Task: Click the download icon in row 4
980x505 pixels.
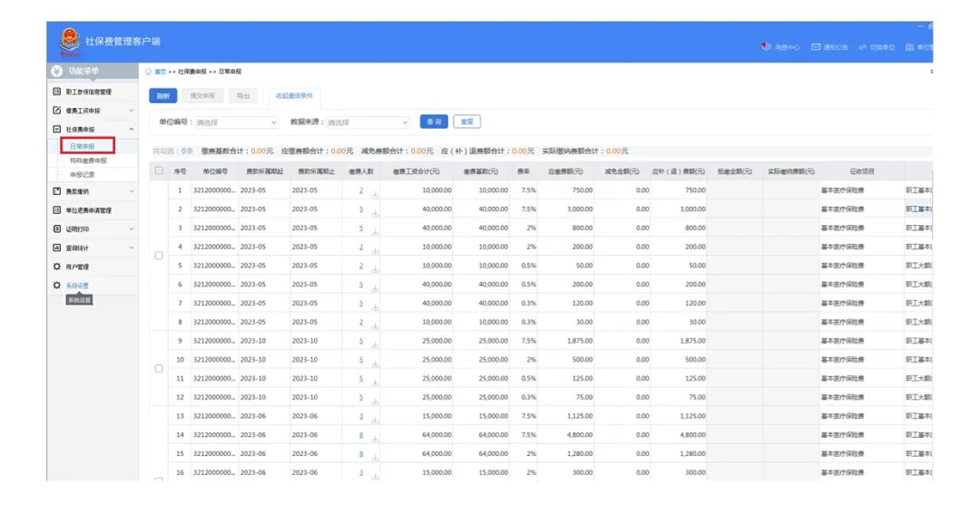Action: click(375, 250)
